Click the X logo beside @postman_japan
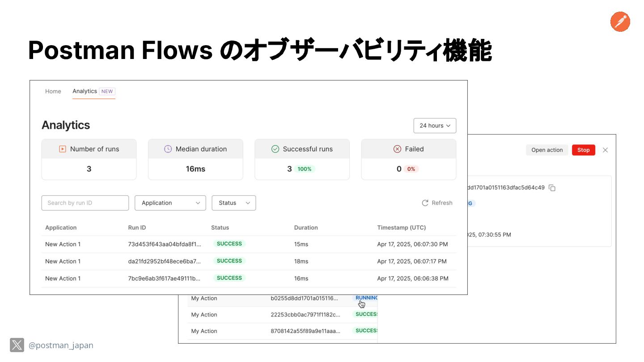Screen dimensions: 644x362 [x=17, y=345]
